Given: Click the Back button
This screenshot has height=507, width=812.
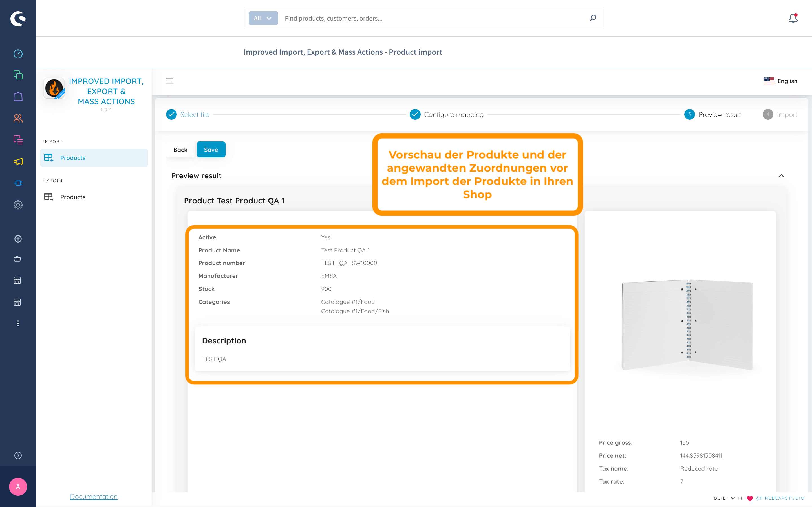Looking at the screenshot, I should point(180,149).
